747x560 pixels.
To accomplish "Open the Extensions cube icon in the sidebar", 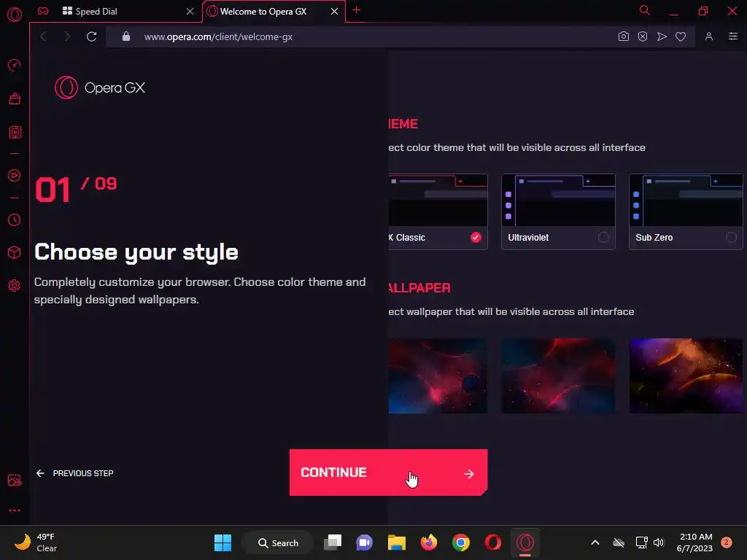I will [x=15, y=252].
